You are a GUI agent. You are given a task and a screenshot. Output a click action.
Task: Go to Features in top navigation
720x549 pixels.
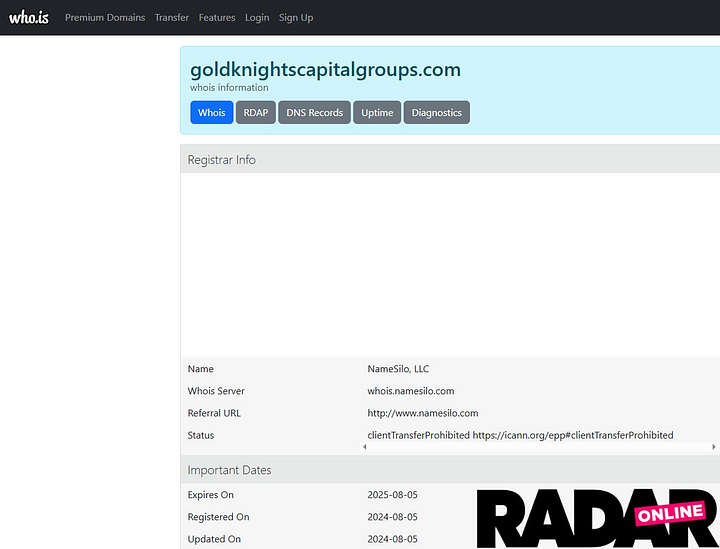(217, 17)
